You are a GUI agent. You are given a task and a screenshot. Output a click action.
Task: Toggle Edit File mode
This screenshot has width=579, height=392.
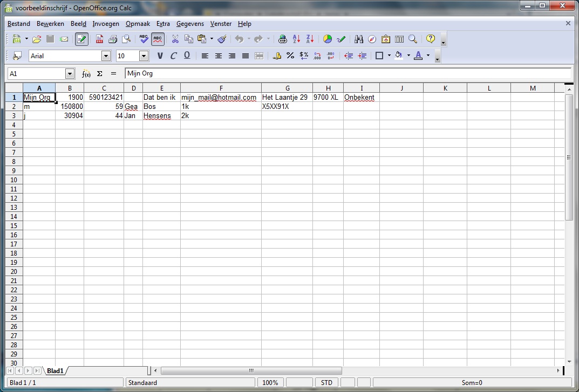click(x=82, y=39)
